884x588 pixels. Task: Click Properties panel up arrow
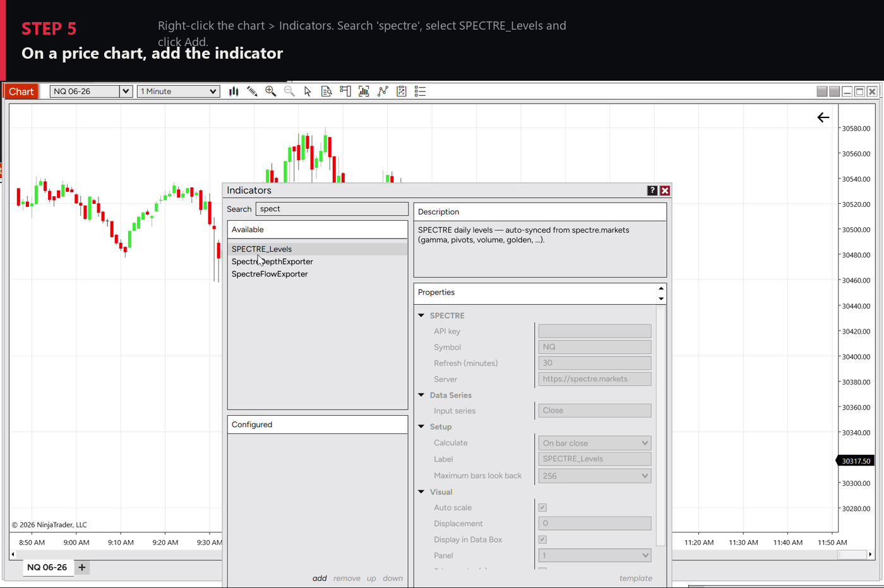pos(661,288)
